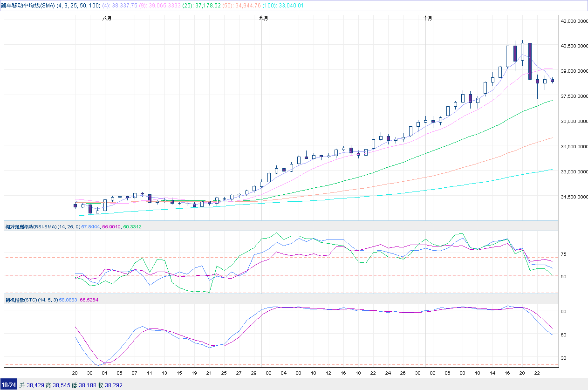This screenshot has height=390, width=588.
Task: Click the 八月 month label
Action: tap(107, 18)
